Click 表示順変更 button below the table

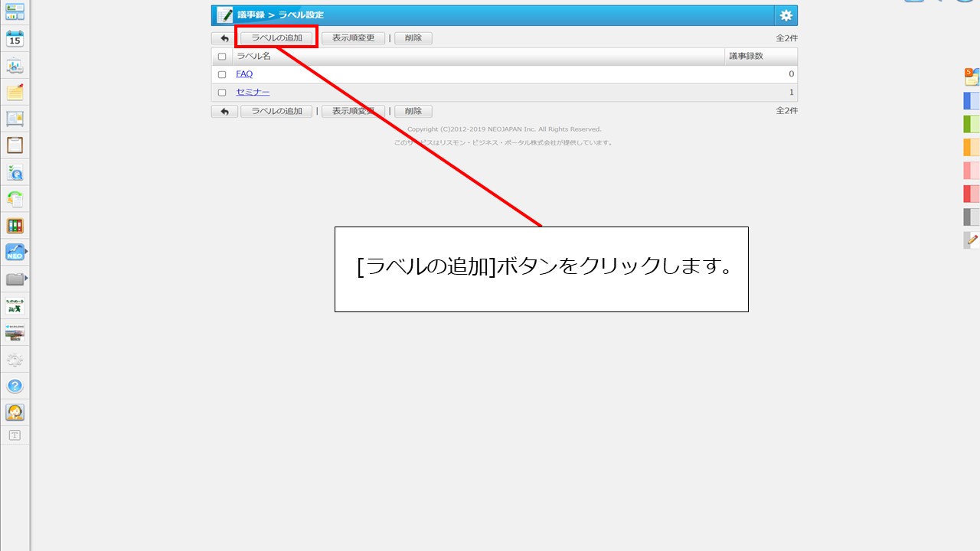click(353, 112)
